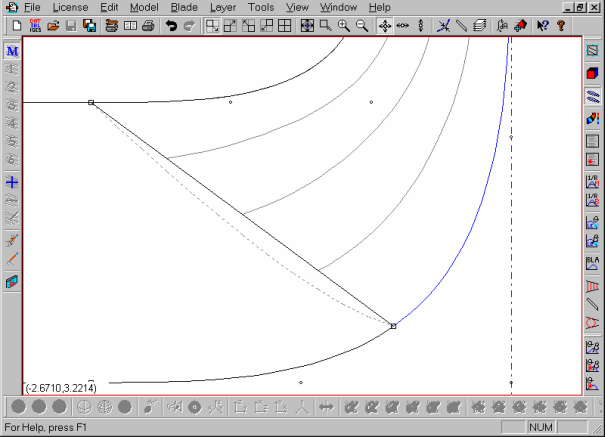Click the application system icon beside File
This screenshot has height=437, width=605.
(x=12, y=7)
